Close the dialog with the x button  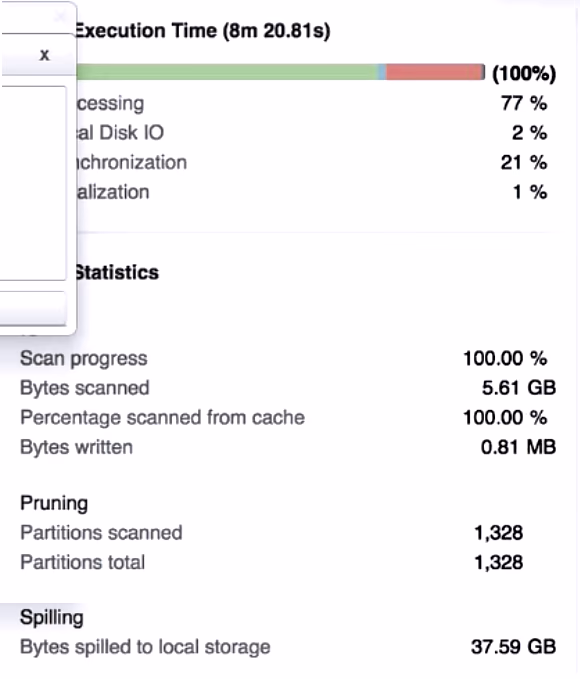pos(44,55)
